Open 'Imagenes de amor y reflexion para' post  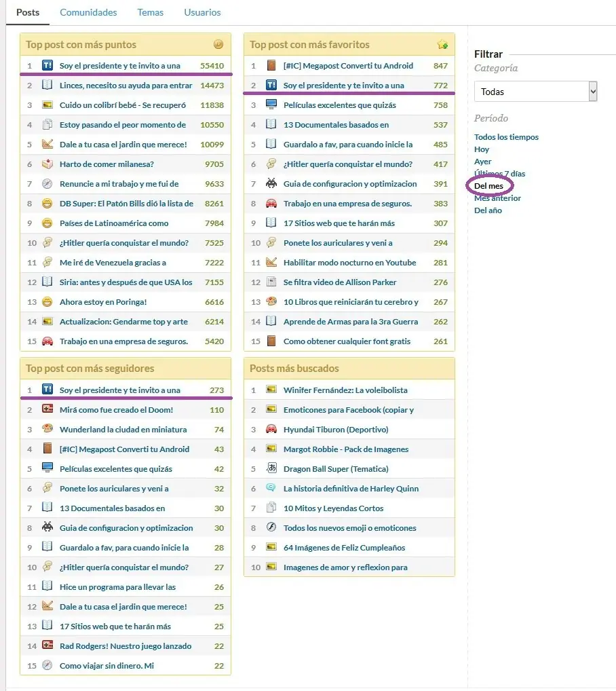click(x=345, y=567)
